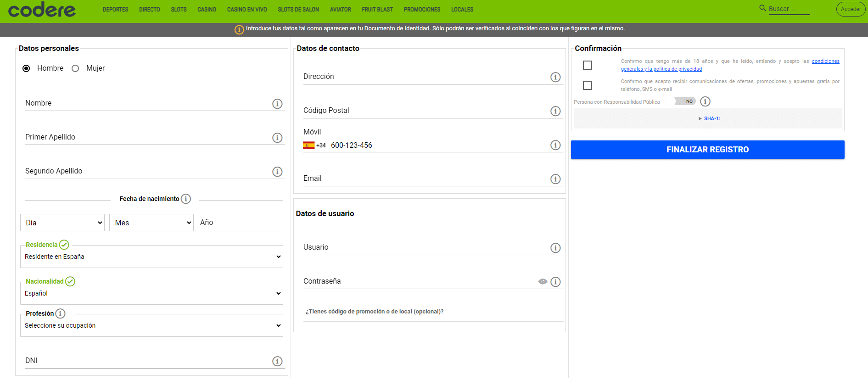The width and height of the screenshot is (868, 380).
Task: Click the search magnifier icon in header
Action: point(762,8)
